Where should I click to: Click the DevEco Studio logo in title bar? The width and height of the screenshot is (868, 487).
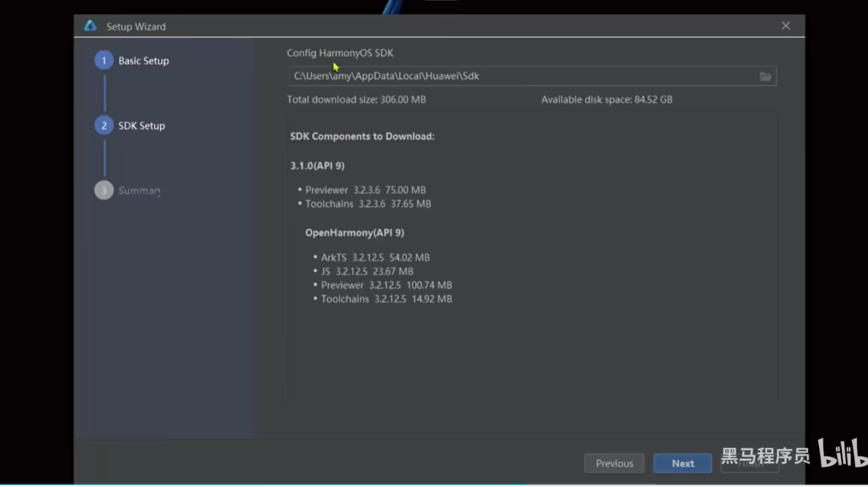90,26
